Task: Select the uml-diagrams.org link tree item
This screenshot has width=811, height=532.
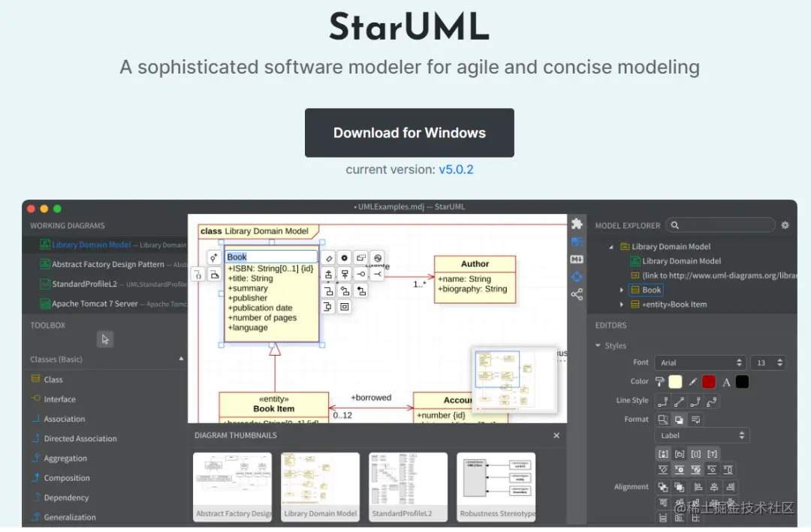Action: coord(713,275)
